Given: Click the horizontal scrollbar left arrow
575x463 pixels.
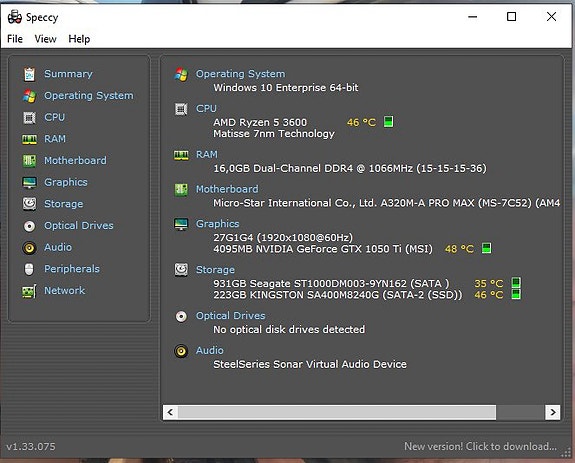Looking at the screenshot, I should pos(170,412).
